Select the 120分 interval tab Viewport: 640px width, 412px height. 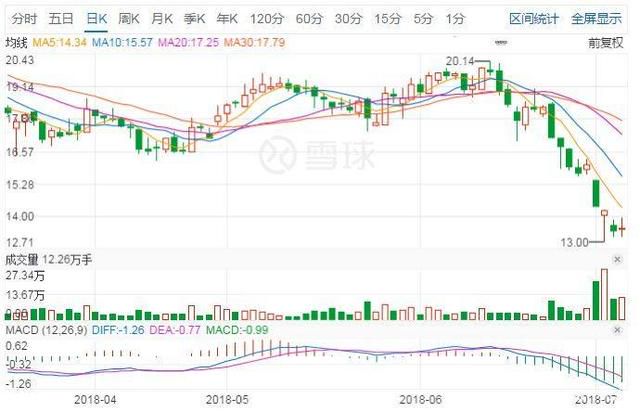[267, 18]
